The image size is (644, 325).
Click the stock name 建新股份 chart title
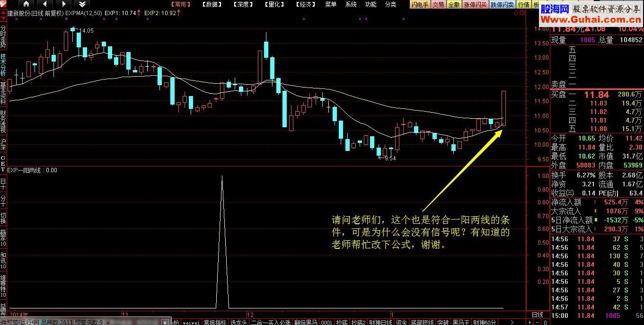coord(19,13)
